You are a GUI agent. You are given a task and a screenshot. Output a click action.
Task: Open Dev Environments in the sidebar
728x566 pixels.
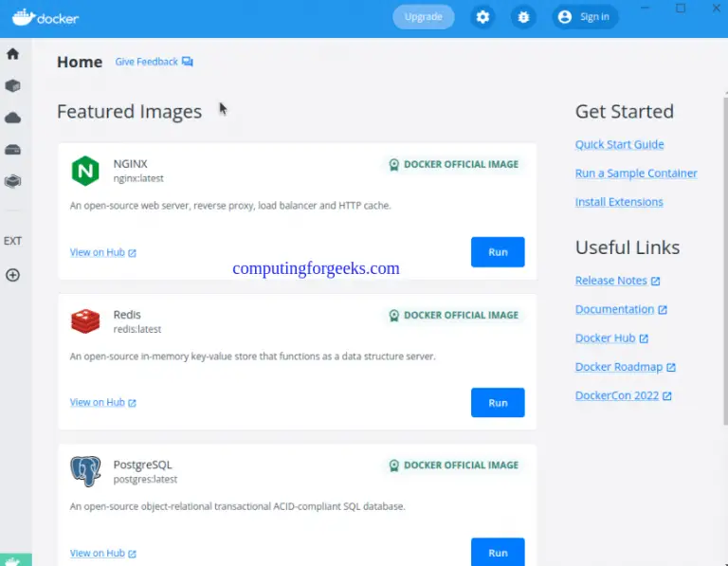(12, 181)
